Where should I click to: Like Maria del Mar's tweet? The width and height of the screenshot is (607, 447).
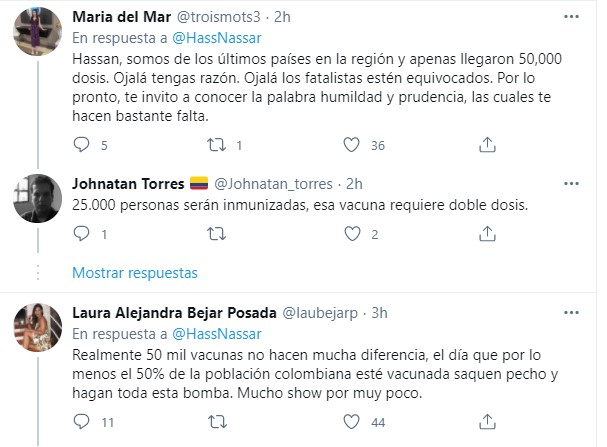pos(350,145)
